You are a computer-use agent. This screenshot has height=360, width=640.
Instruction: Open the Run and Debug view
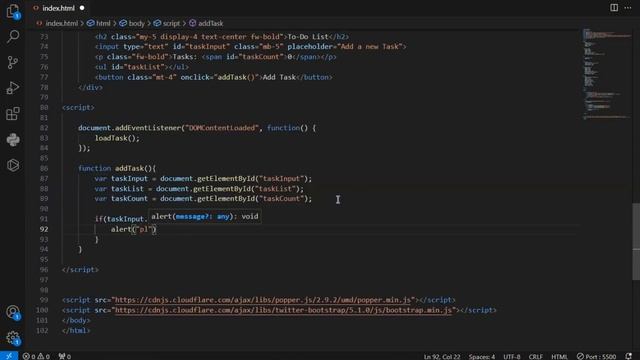coord(13,88)
